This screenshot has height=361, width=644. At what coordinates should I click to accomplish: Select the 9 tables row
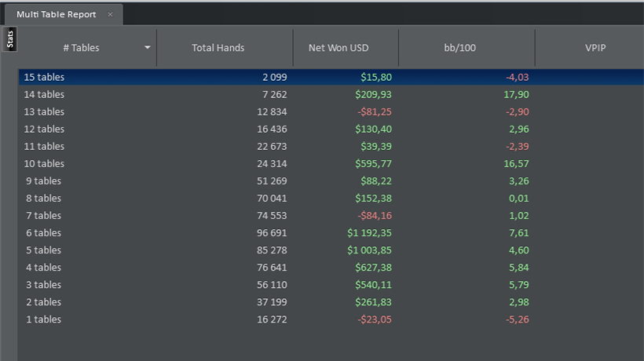(x=331, y=181)
